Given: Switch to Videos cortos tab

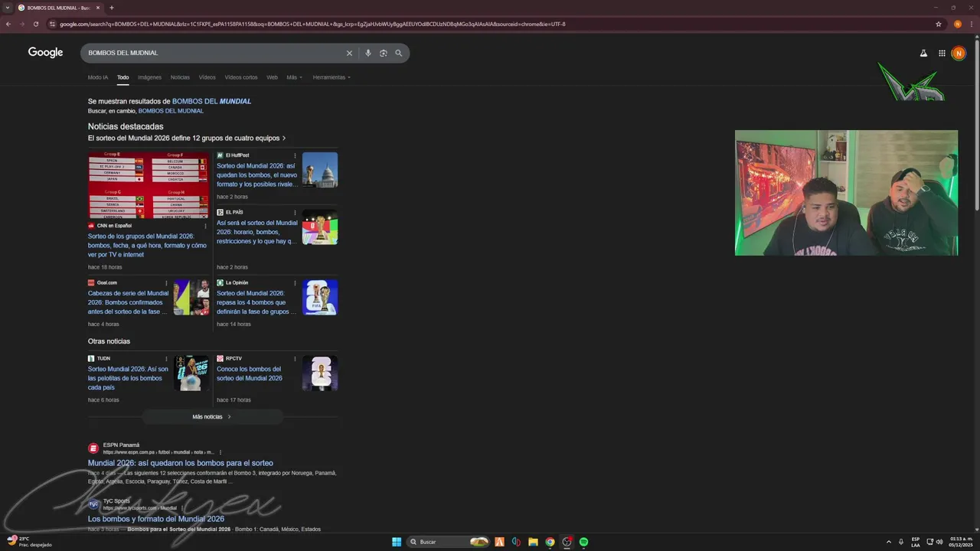Looking at the screenshot, I should 241,77.
